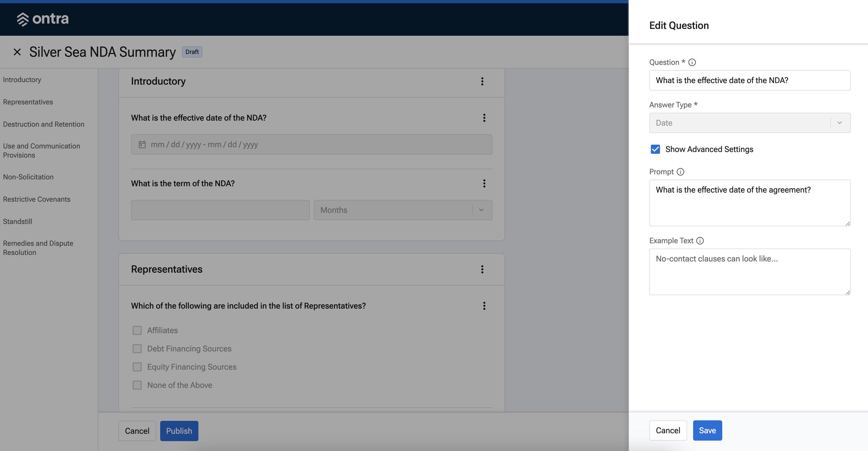Expand the Months unit dropdown
Image resolution: width=868 pixels, height=451 pixels.
(481, 210)
